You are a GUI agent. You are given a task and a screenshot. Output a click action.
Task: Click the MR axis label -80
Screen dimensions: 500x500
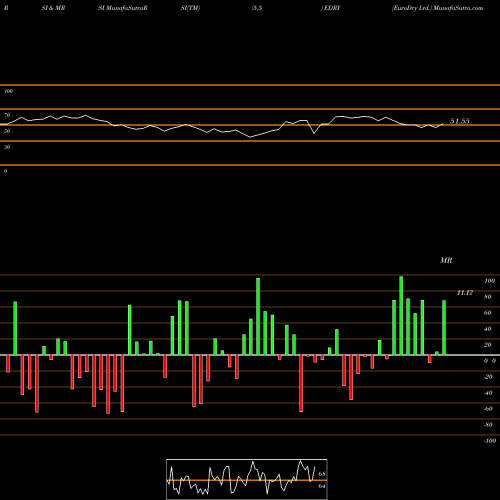point(488,425)
